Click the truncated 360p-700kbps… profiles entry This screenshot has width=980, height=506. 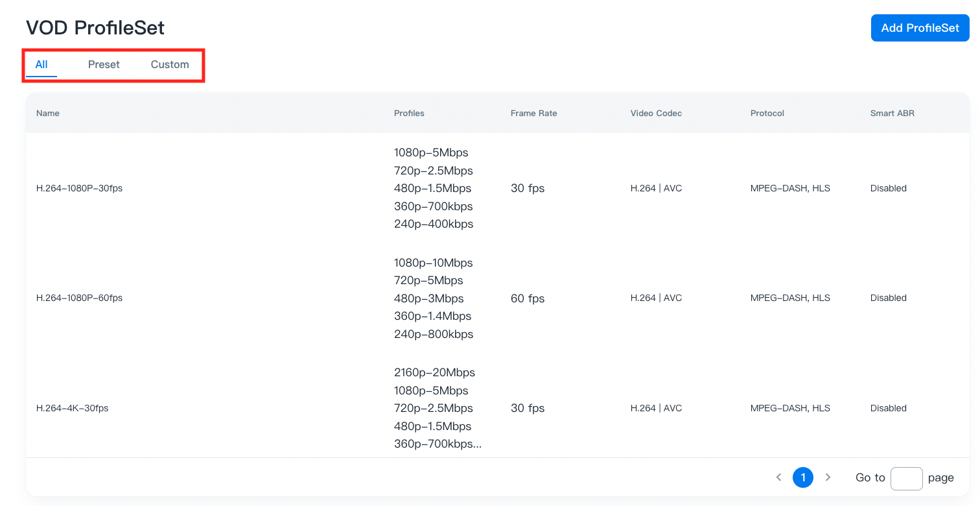(x=437, y=444)
